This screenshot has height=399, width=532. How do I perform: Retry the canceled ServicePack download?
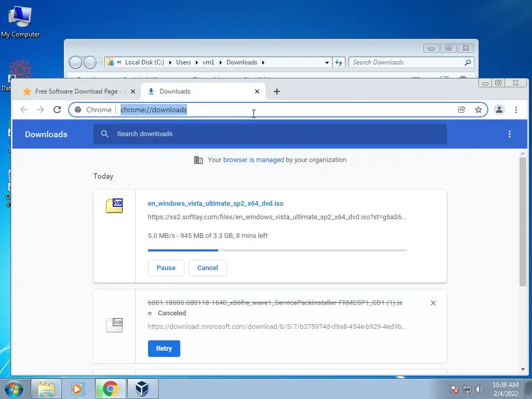click(x=164, y=349)
